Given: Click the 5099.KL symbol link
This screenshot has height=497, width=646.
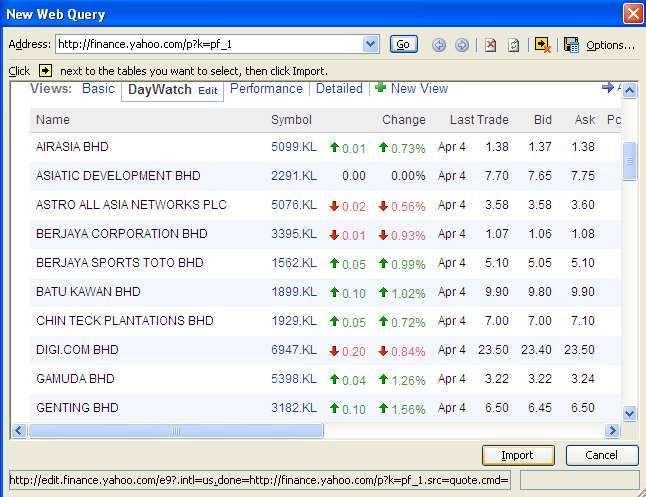Looking at the screenshot, I should point(294,147).
